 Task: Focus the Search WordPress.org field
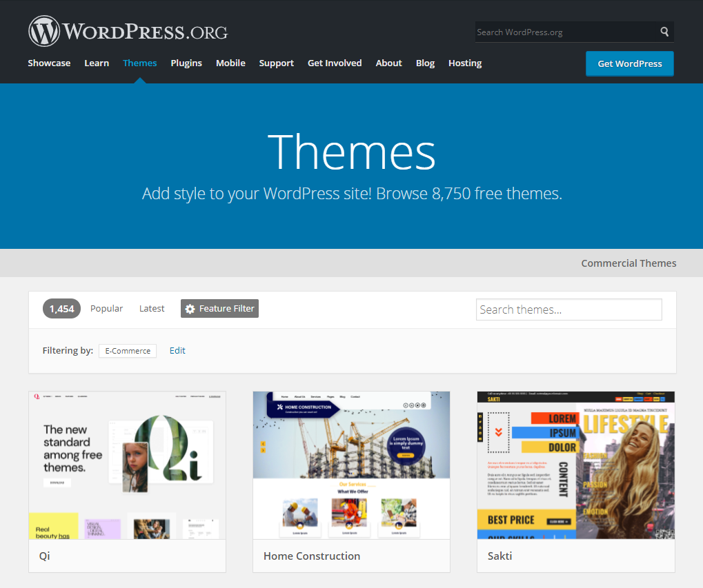566,32
